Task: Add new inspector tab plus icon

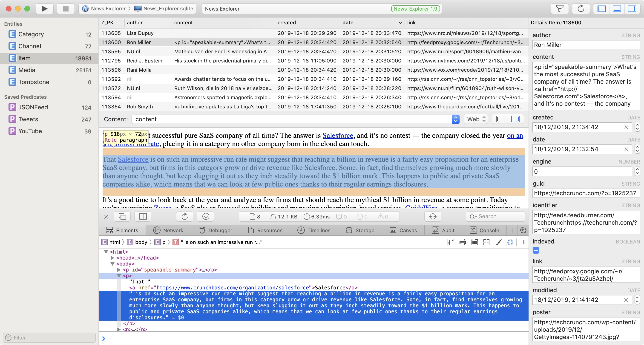Action: pos(512,230)
